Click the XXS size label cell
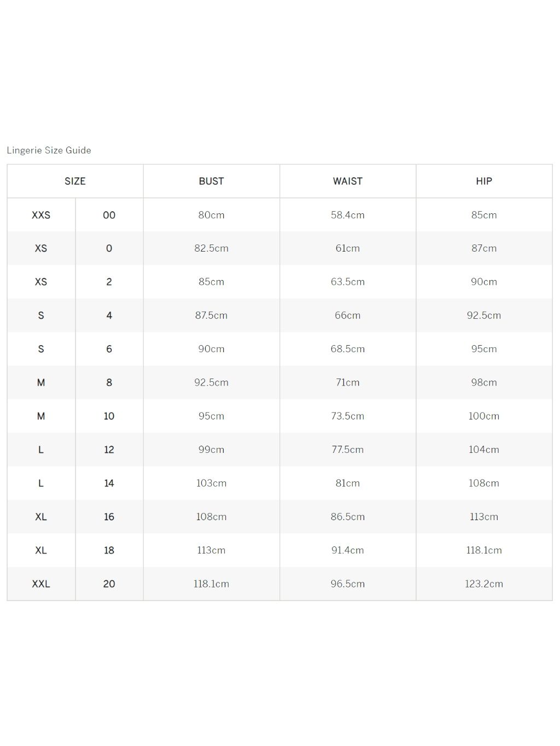This screenshot has width=560, height=746. [41, 215]
